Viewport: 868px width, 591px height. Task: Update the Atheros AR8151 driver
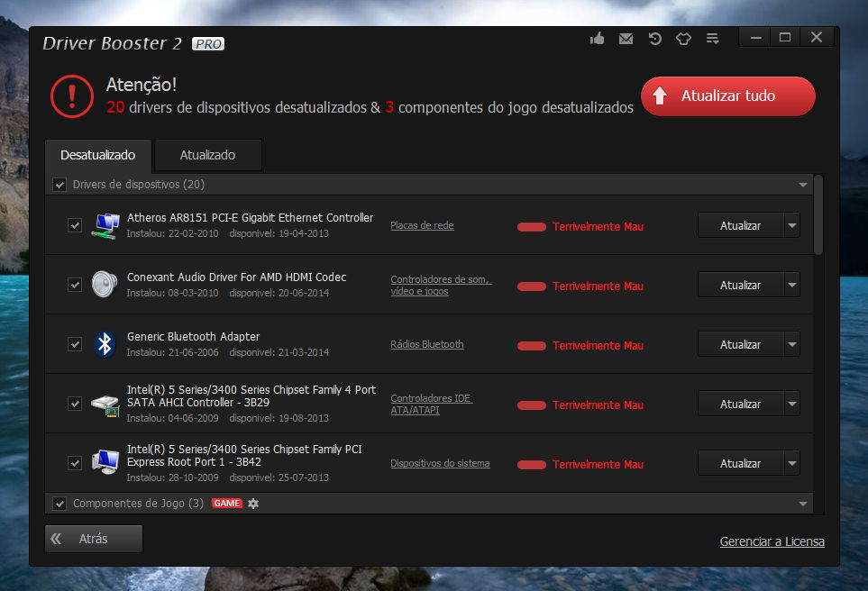(741, 225)
